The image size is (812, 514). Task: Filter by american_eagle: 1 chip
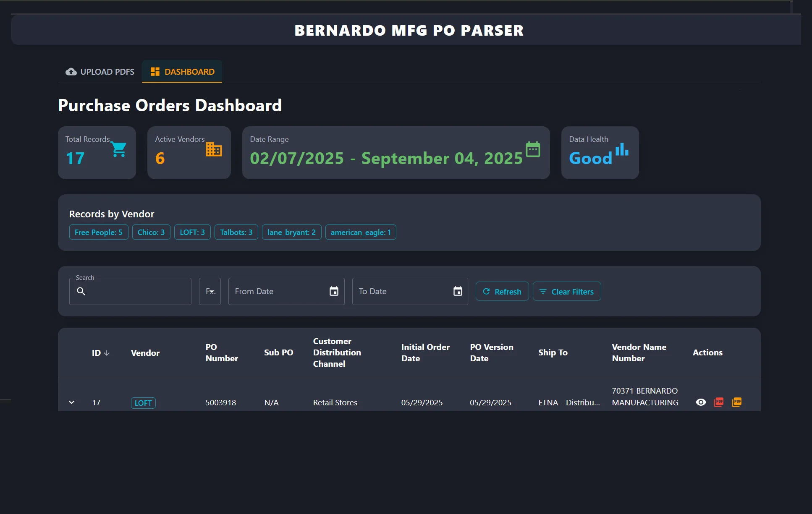pyautogui.click(x=361, y=232)
